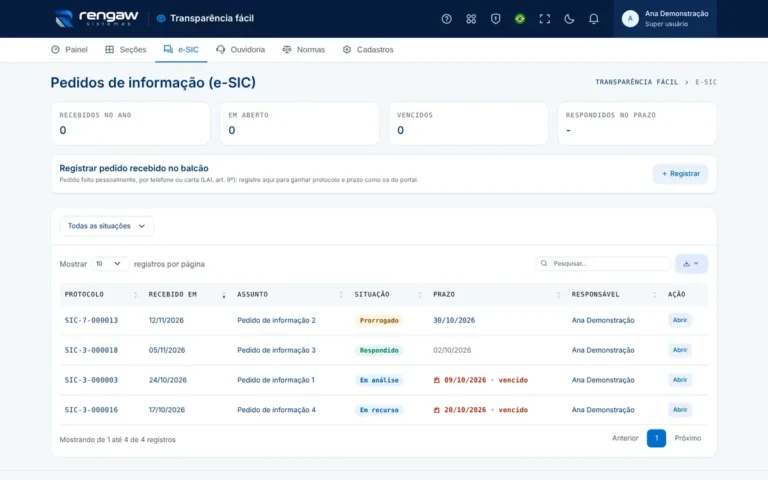Click protocol text SIC-7-000013
This screenshot has height=480, width=768.
click(x=91, y=320)
